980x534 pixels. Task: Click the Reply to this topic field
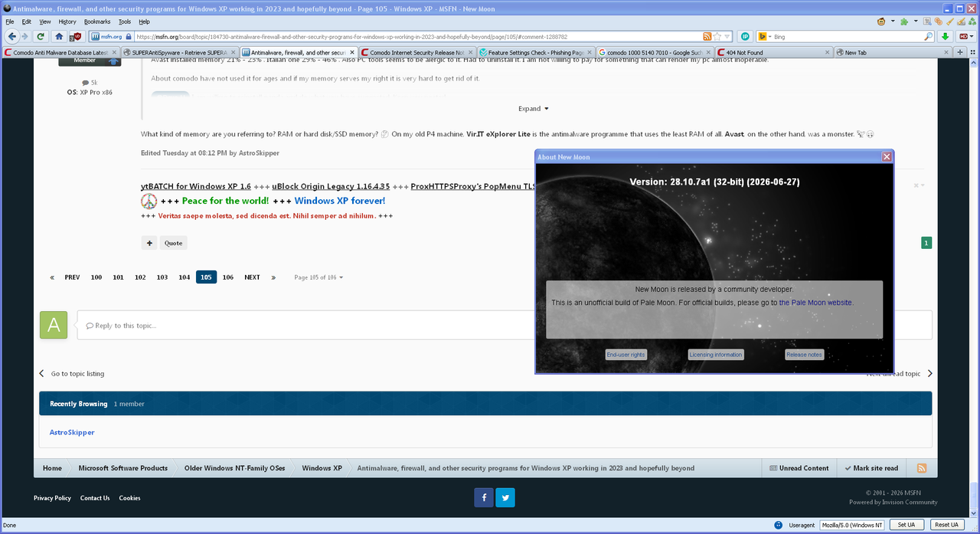(504, 326)
